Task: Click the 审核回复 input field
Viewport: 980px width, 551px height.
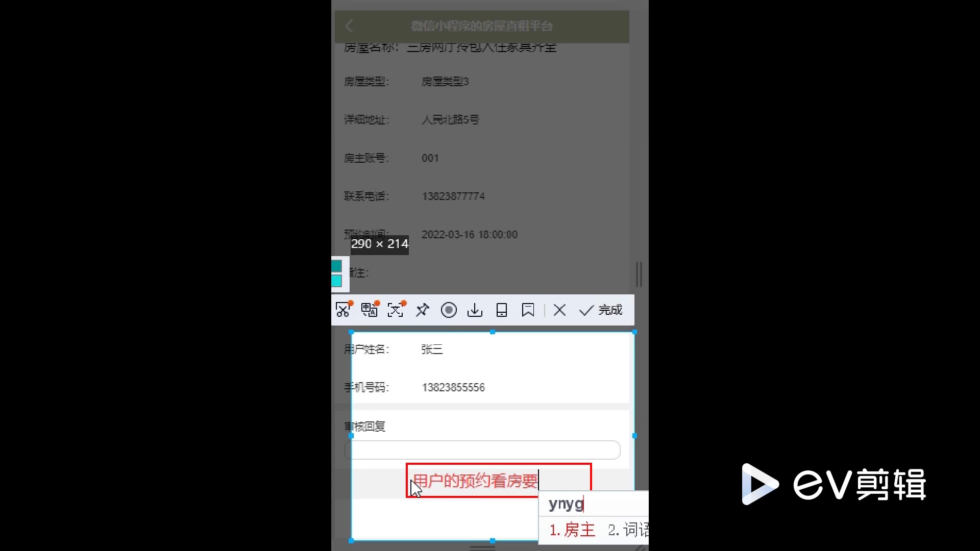Action: click(482, 450)
